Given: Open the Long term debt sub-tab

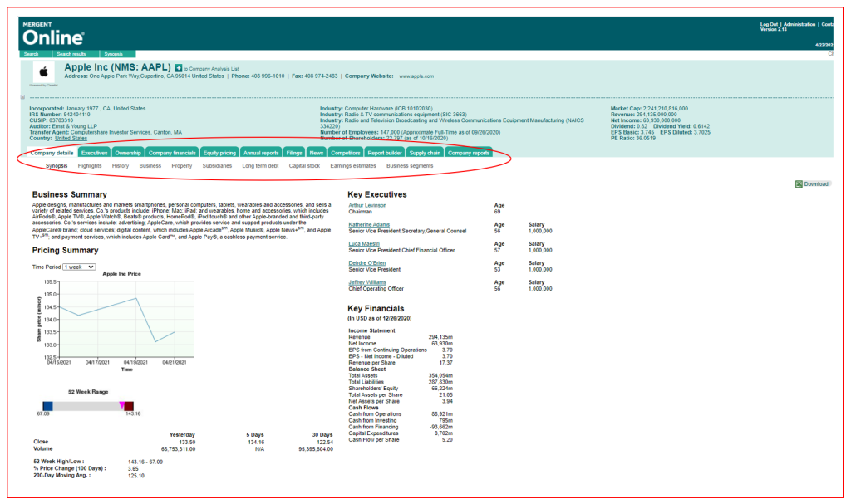Looking at the screenshot, I should click(260, 166).
